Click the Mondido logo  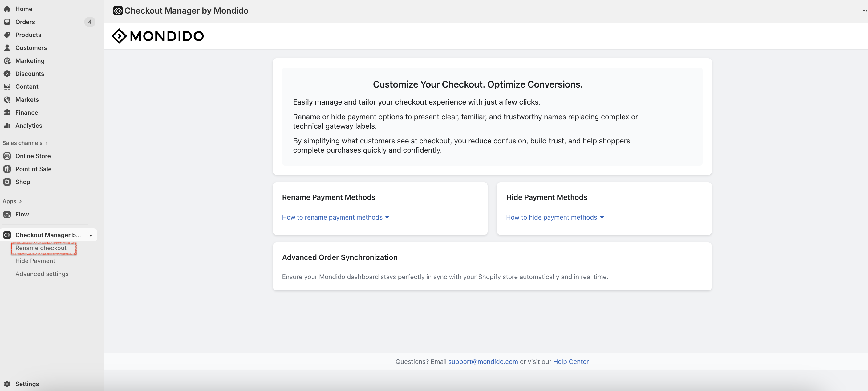[158, 36]
